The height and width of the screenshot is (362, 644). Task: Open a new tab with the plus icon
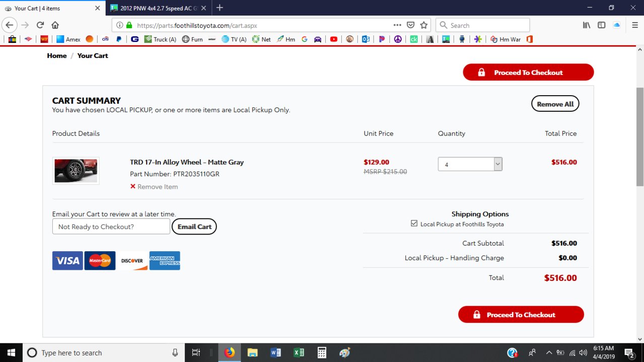point(220,8)
